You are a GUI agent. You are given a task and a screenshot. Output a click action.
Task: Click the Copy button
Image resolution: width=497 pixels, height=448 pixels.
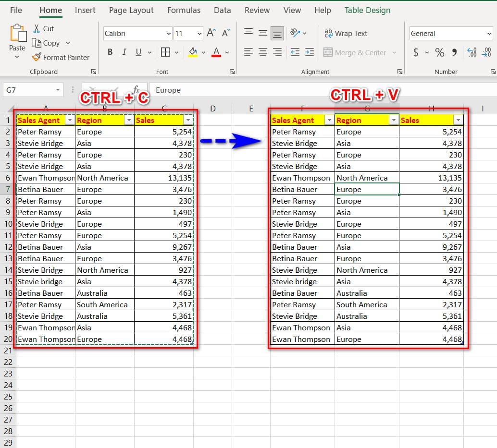[x=46, y=43]
